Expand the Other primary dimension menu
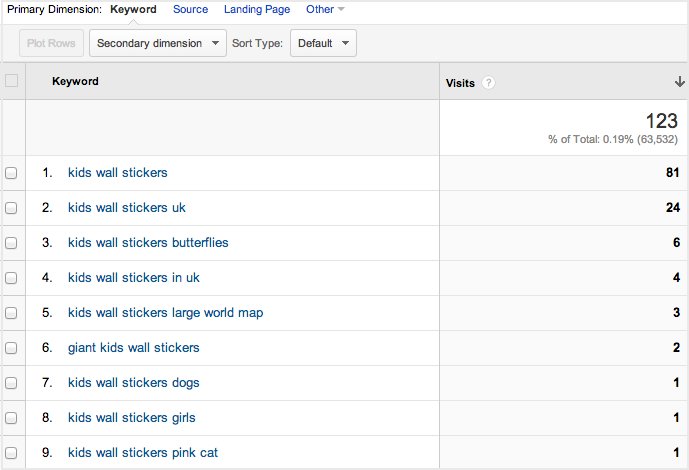Viewport: 689px width, 470px height. tap(325, 9)
